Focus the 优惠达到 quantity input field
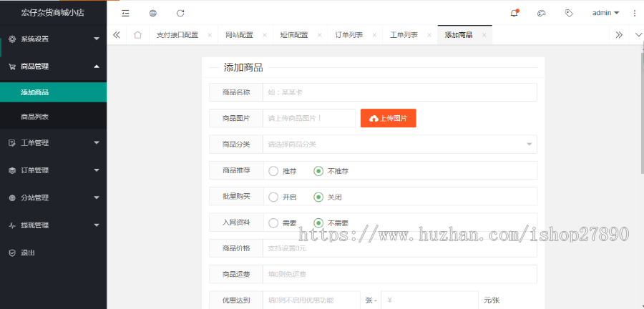Viewport: 644px width, 309px height. coord(311,300)
